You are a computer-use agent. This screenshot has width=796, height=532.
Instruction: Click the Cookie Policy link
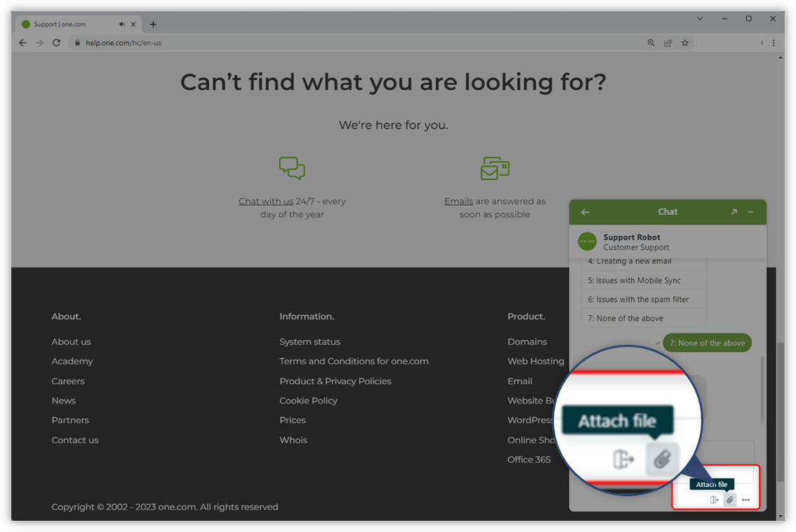(x=308, y=400)
